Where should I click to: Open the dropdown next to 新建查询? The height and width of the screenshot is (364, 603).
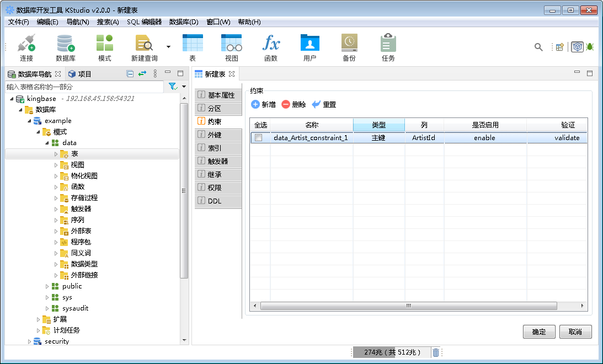168,47
